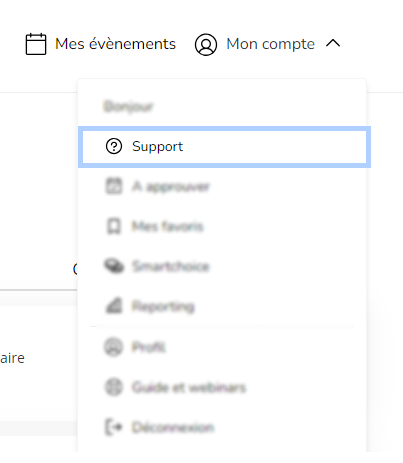Open Mes favoris entry
This screenshot has height=463, width=403.
tap(167, 226)
